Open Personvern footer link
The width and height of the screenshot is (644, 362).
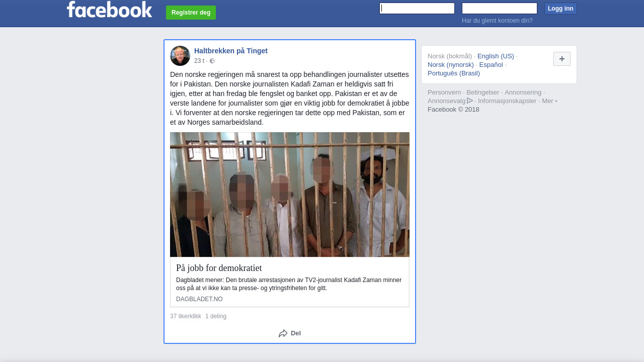point(444,93)
